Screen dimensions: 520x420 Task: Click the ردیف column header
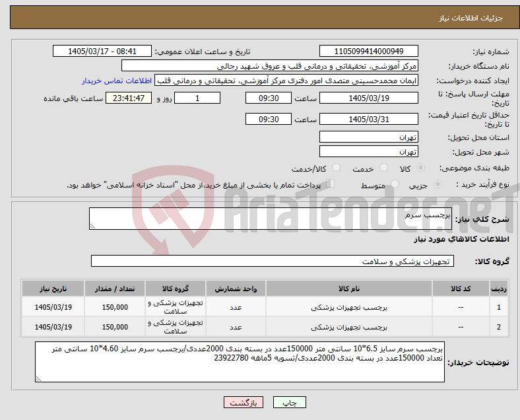click(x=498, y=289)
